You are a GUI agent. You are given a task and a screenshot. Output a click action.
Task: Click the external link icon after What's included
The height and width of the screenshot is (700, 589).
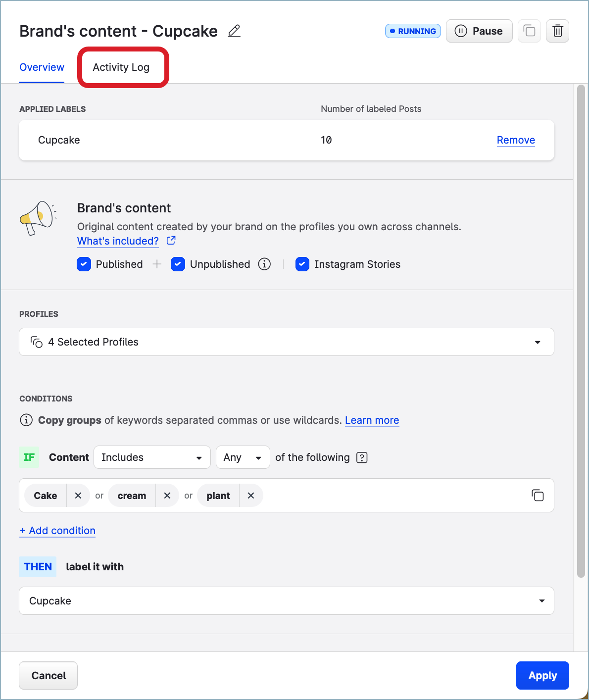pos(171,241)
